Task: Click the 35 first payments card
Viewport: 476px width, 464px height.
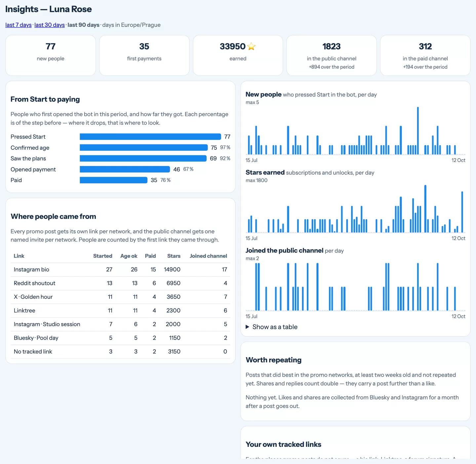Action: pyautogui.click(x=144, y=56)
